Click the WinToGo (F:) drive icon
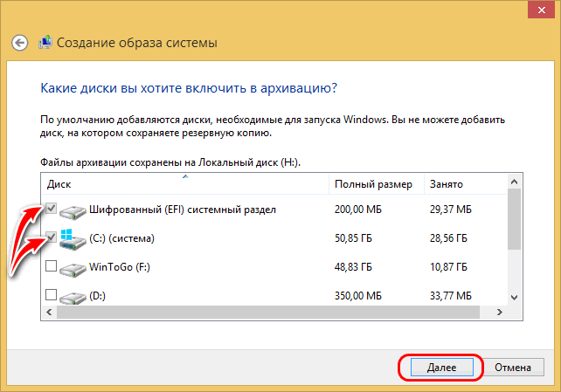The height and width of the screenshot is (392, 561). click(x=73, y=269)
